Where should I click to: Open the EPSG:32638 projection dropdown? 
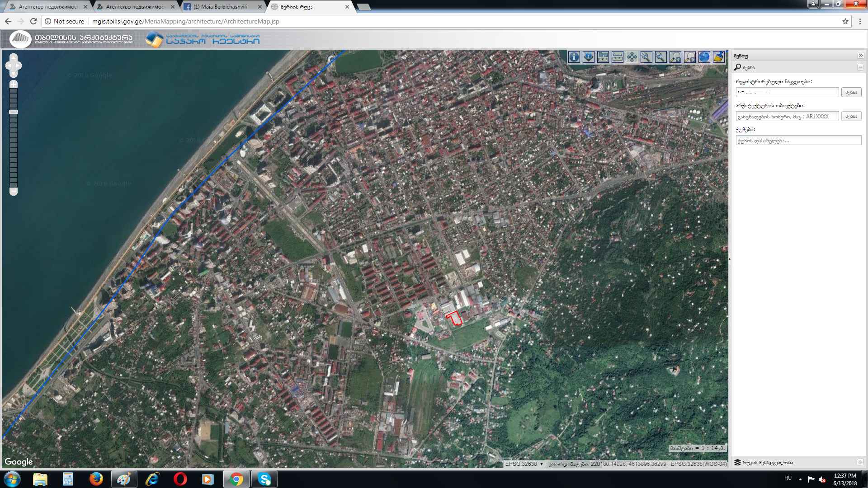click(524, 464)
